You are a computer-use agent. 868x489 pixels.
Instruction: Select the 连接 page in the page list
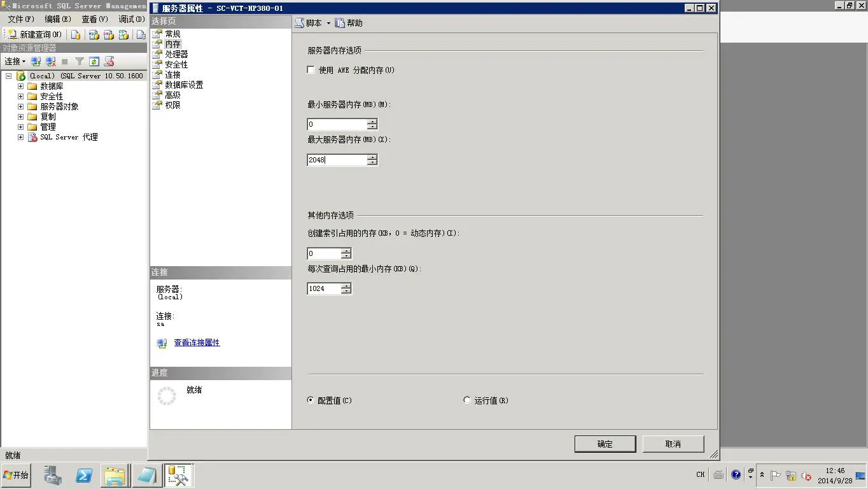172,74
